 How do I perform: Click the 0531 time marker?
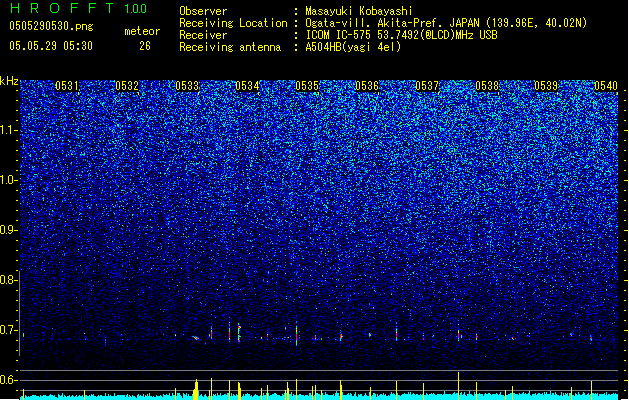pos(67,86)
